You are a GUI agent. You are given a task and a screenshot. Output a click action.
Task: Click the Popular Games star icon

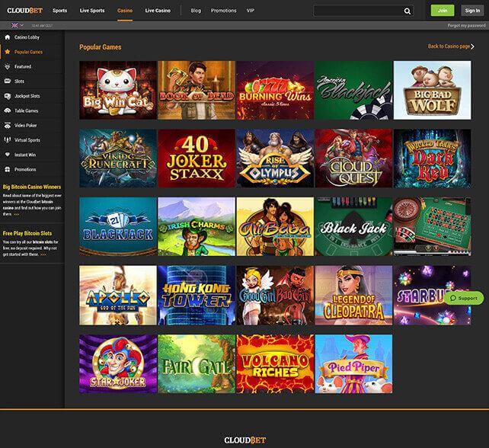(8, 52)
